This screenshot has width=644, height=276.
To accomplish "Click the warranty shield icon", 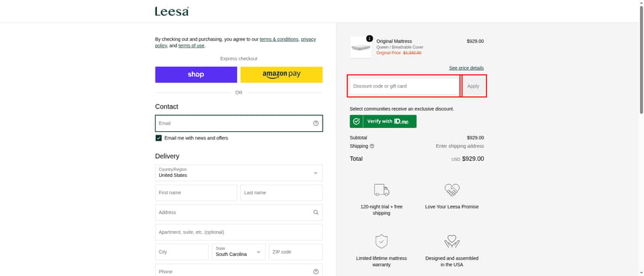I will pyautogui.click(x=382, y=242).
